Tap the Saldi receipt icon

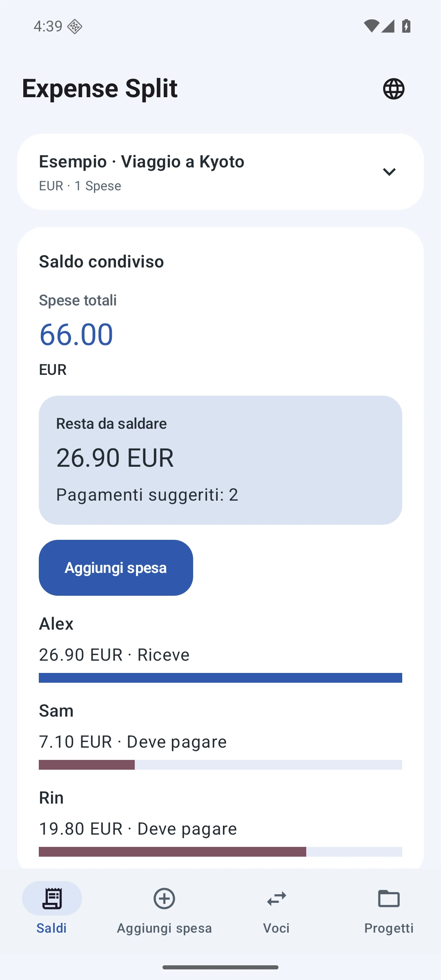tap(52, 898)
